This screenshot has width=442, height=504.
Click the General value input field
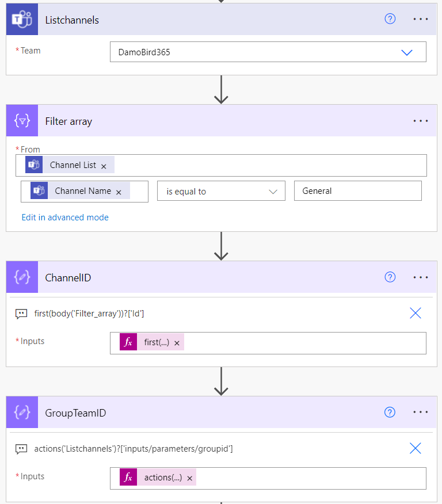point(357,191)
